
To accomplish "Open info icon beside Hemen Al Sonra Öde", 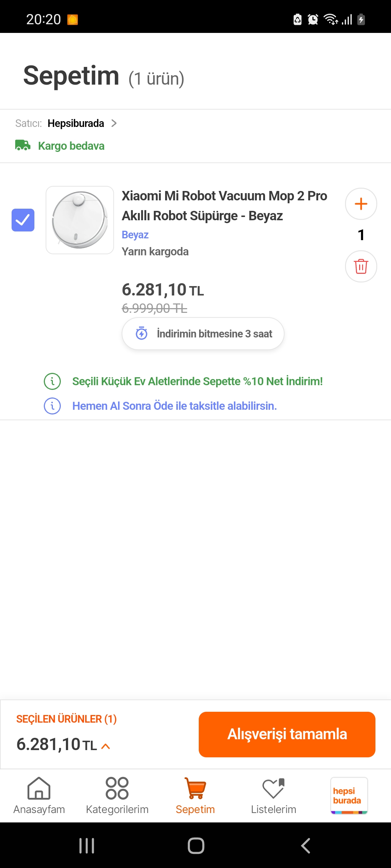I will [52, 406].
